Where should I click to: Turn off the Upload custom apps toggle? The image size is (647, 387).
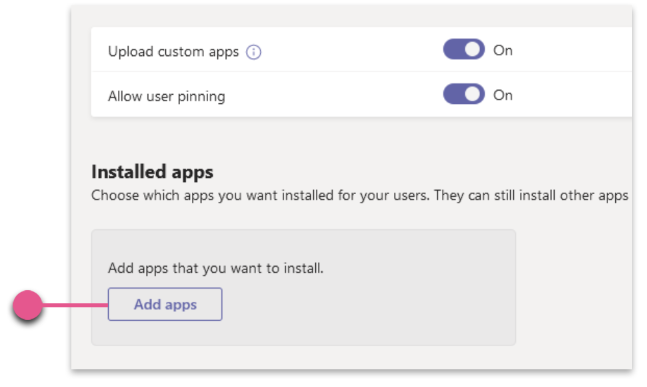point(464,50)
